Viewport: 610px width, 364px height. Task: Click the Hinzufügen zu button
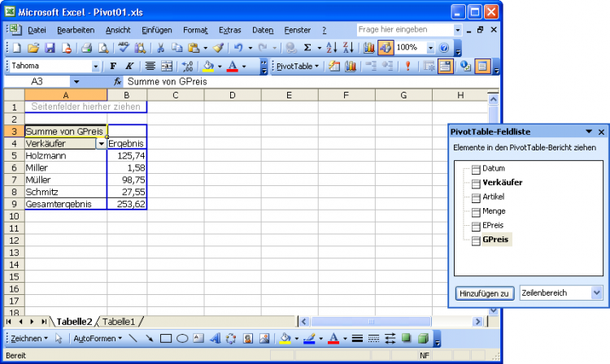click(x=483, y=292)
